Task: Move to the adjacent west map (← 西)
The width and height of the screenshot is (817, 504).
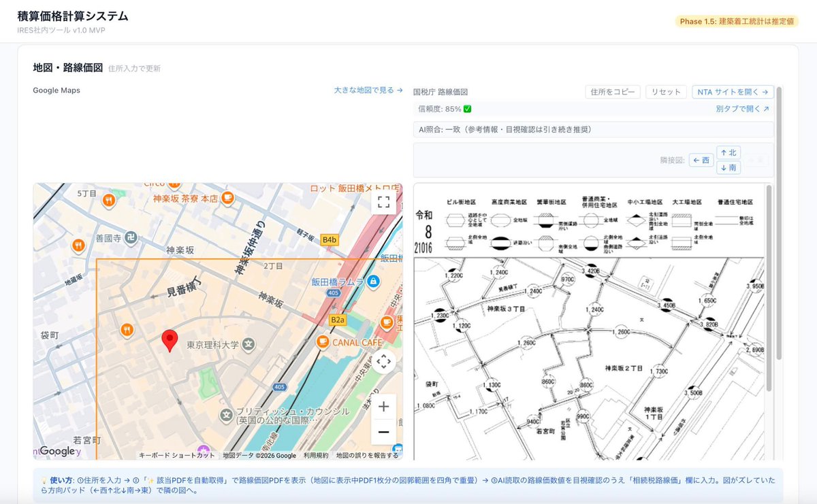Action: coord(701,161)
